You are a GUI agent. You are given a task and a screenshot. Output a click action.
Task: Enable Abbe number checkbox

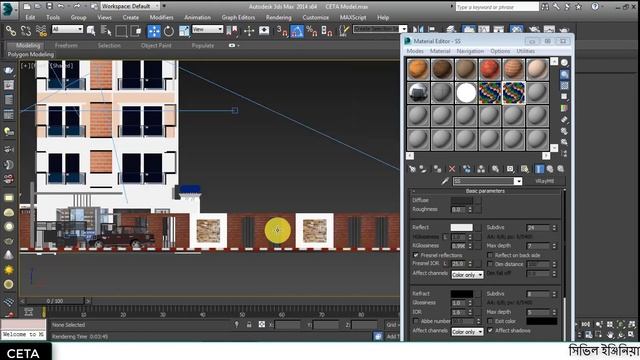coord(416,321)
